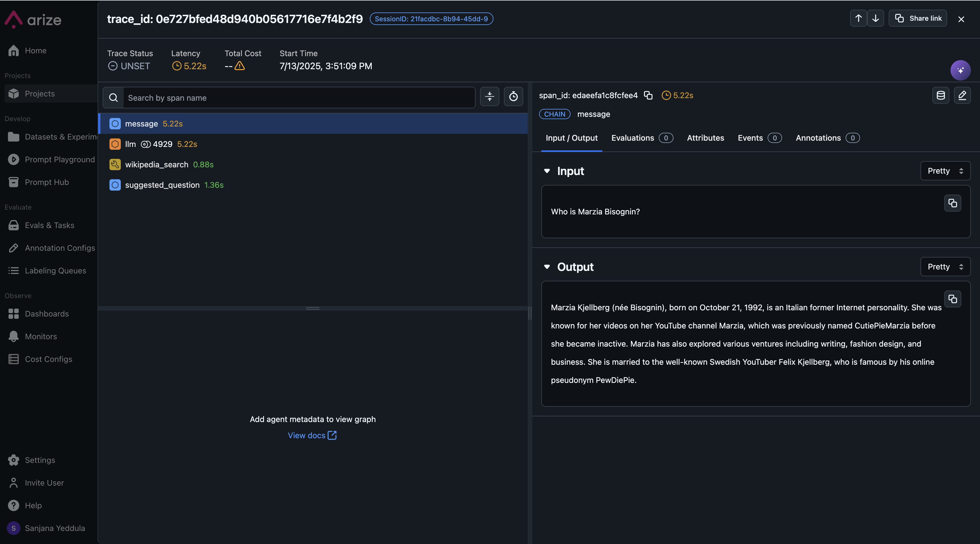
Task: Collapse all spans using the collapse icon
Action: (x=489, y=96)
